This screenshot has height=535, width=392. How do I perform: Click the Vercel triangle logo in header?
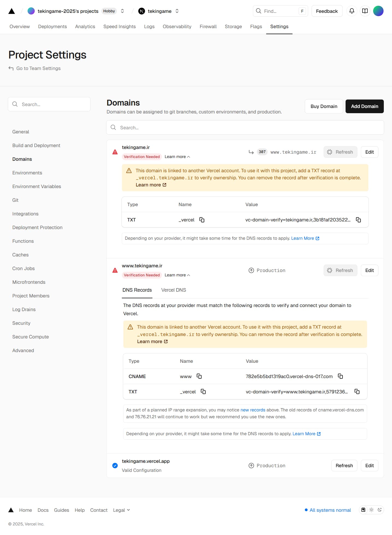coord(11,11)
